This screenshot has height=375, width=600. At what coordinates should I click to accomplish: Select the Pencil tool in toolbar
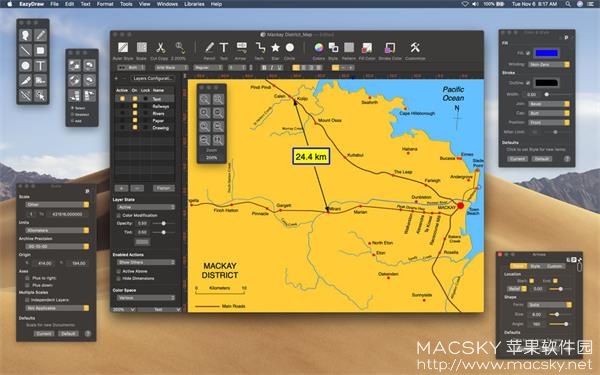209,48
